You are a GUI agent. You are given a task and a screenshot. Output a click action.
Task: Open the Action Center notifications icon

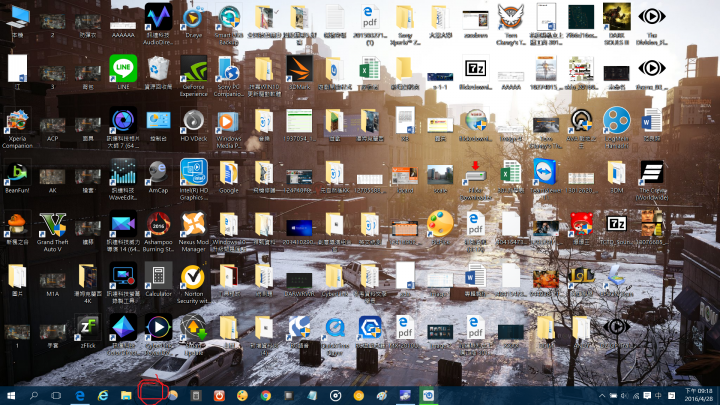647,395
